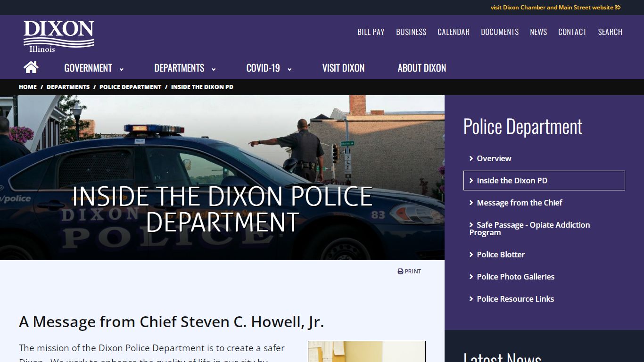The width and height of the screenshot is (644, 362).
Task: Click the police car banner image
Action: tap(222, 178)
